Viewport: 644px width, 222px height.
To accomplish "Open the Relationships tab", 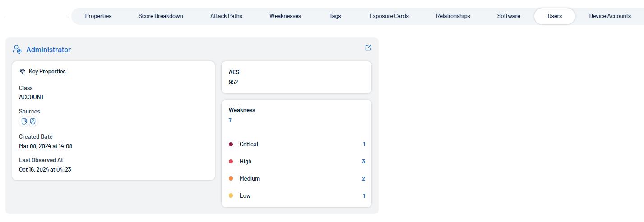I will click(453, 16).
